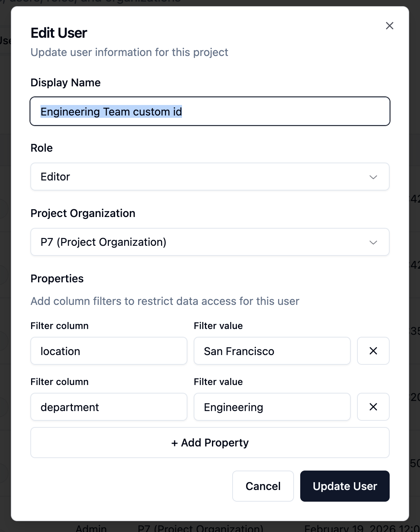Screen dimensions: 420x532
Task: Select the department filter column field
Action: pyautogui.click(x=108, y=407)
